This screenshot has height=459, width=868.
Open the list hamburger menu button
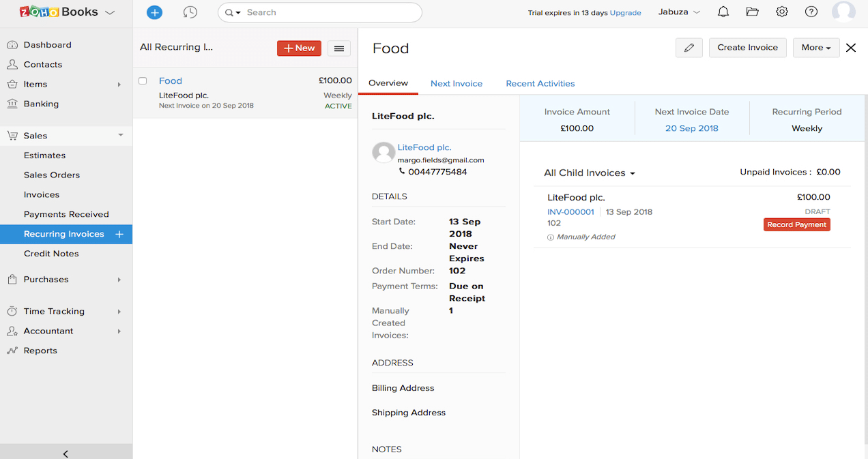tap(339, 48)
